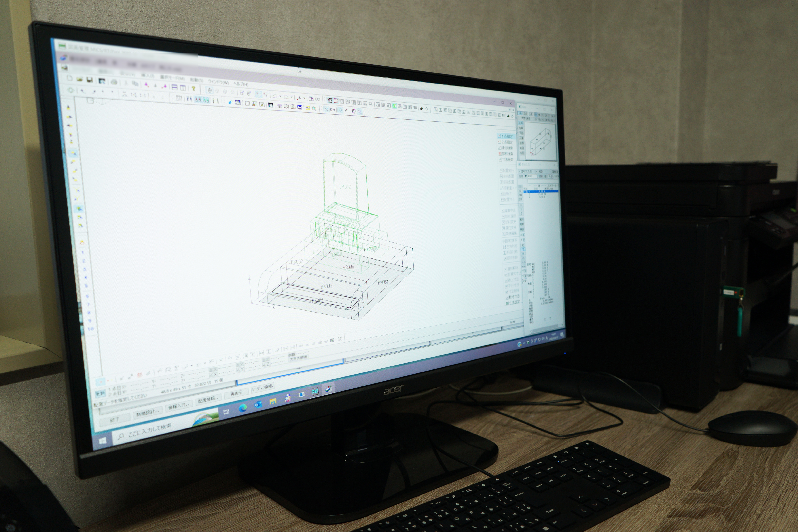This screenshot has width=798, height=532.
Task: Toggle the BK layer button
Action: point(330,100)
